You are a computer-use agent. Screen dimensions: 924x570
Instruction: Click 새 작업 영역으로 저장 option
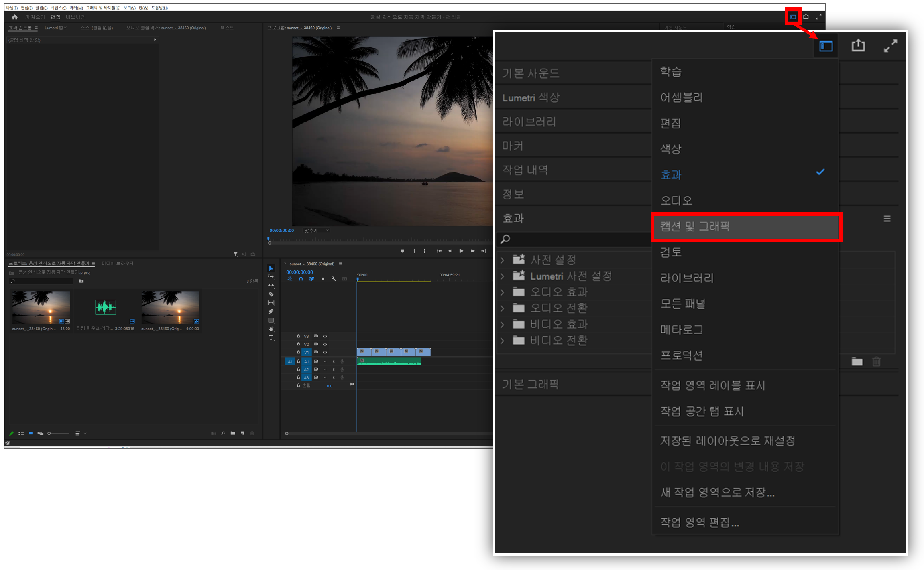click(x=718, y=493)
